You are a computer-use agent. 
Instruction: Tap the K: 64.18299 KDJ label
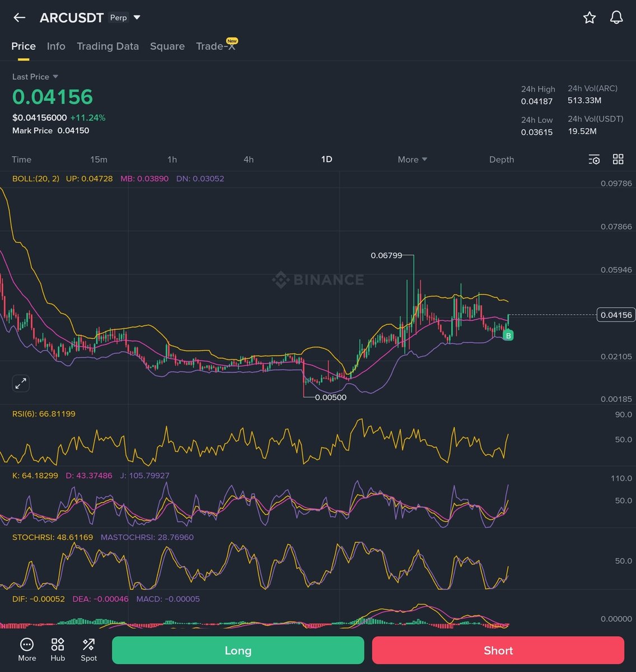coord(35,475)
